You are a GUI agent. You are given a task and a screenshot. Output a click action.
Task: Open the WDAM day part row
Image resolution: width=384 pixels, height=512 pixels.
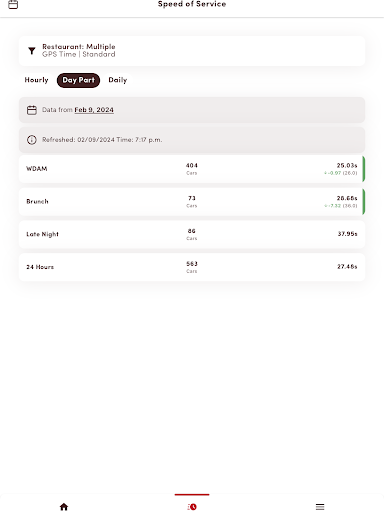(x=192, y=169)
